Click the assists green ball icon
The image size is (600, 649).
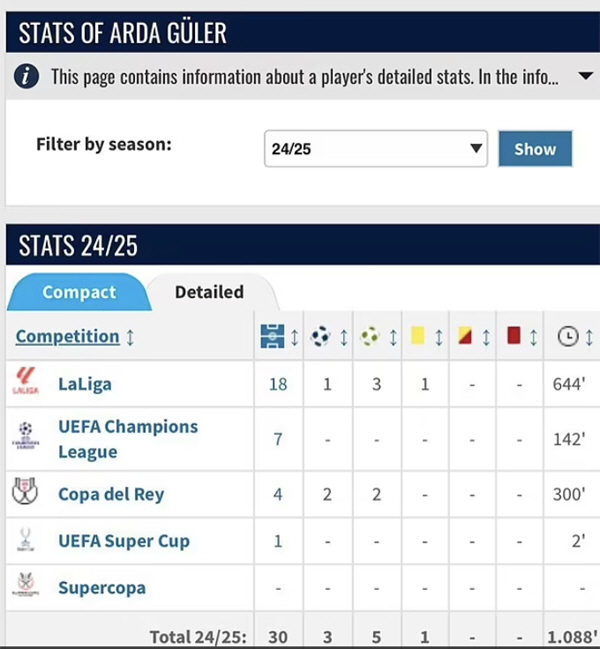coord(370,337)
